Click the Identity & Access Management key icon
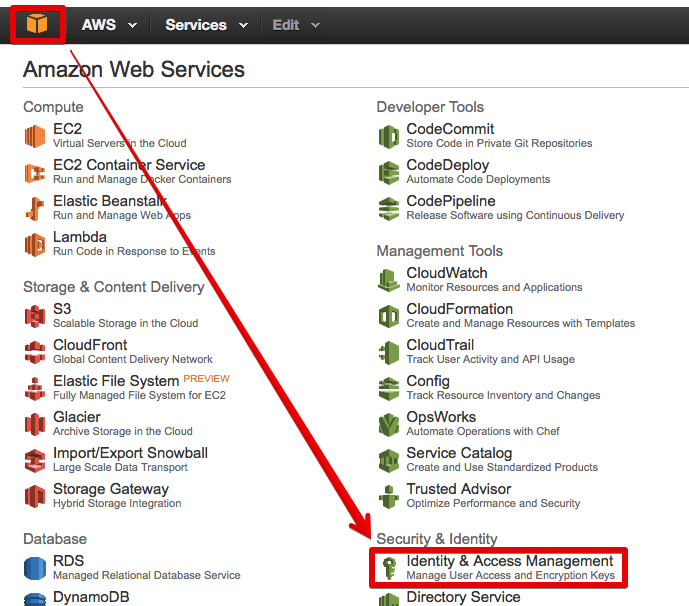The height and width of the screenshot is (606, 689). pyautogui.click(x=389, y=568)
